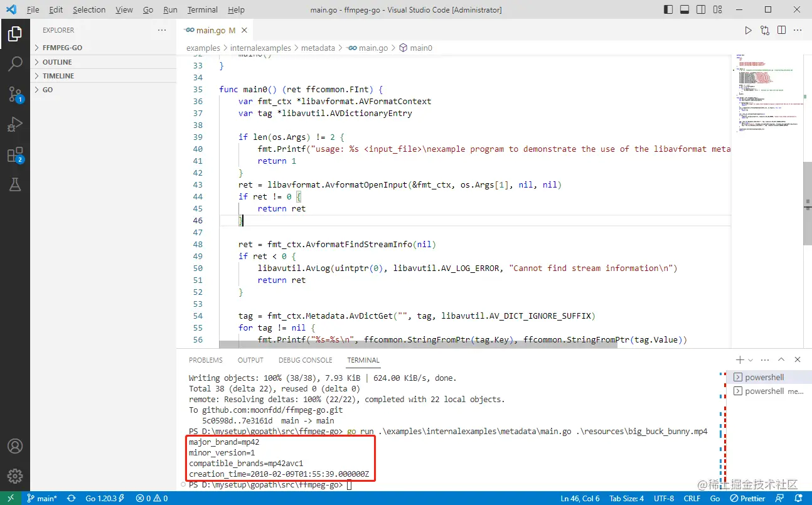Viewport: 812px width, 505px height.
Task: Customize layout icon in title bar
Action: tap(717, 10)
